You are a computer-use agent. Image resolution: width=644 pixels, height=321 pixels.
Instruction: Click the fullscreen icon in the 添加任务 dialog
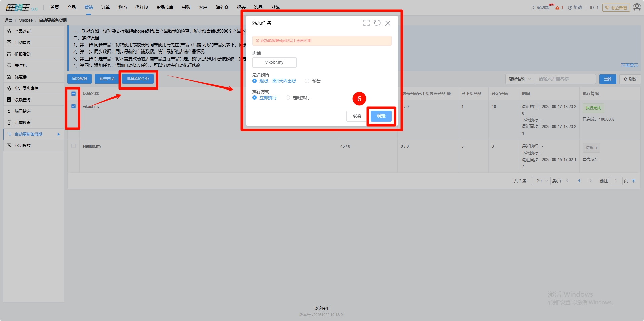(x=366, y=23)
